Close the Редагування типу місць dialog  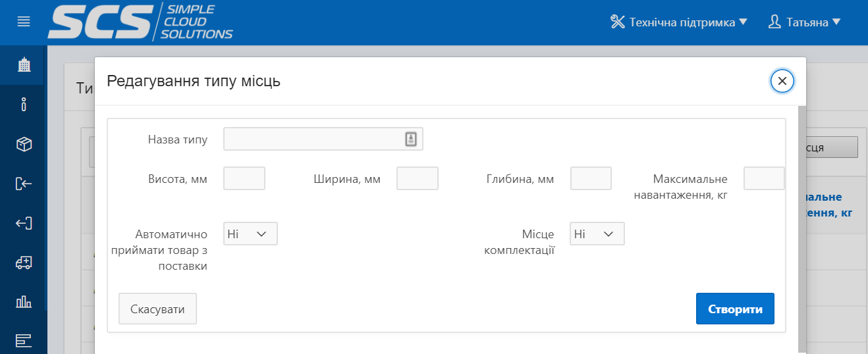pos(782,81)
